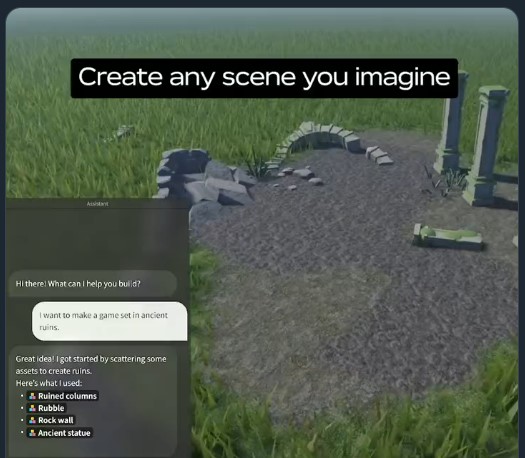Click the 'Create any scene you imagine' caption
This screenshot has width=525, height=458.
pyautogui.click(x=264, y=78)
